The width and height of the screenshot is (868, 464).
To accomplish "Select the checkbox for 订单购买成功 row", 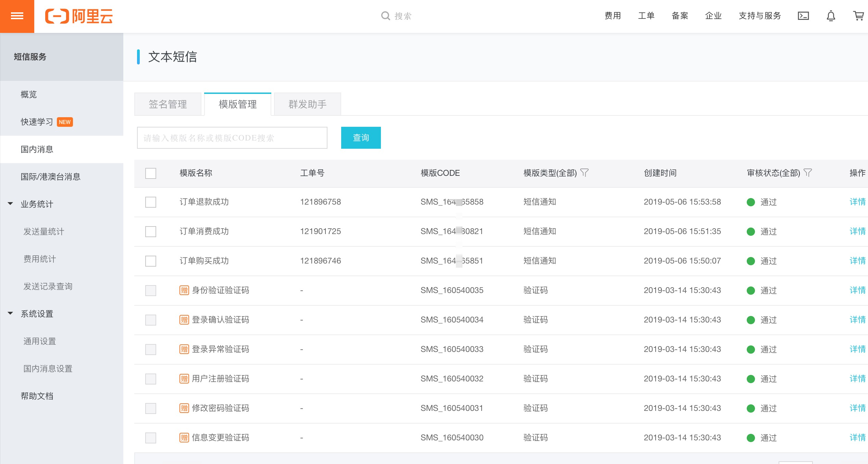I will (x=151, y=261).
